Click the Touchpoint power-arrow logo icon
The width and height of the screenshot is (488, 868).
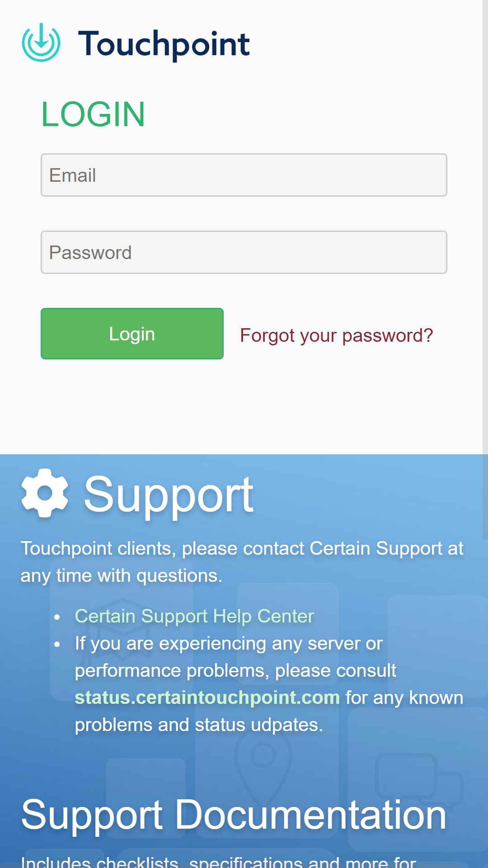coord(41,42)
